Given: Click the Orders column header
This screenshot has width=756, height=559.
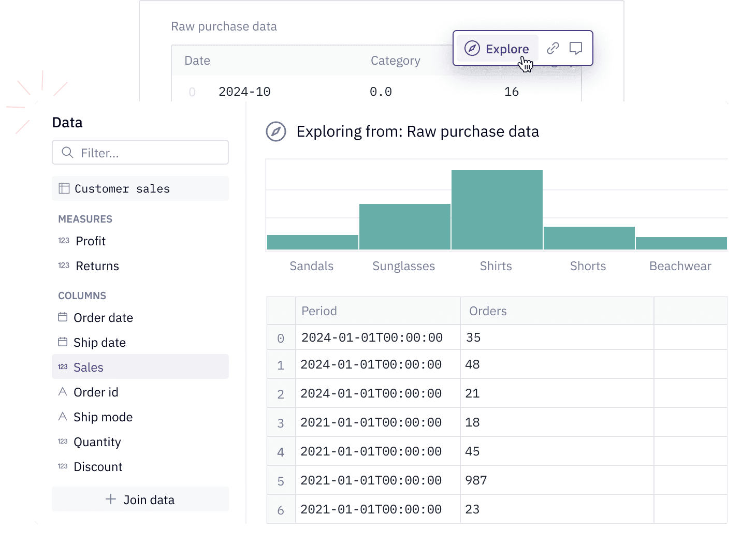Looking at the screenshot, I should [x=488, y=311].
